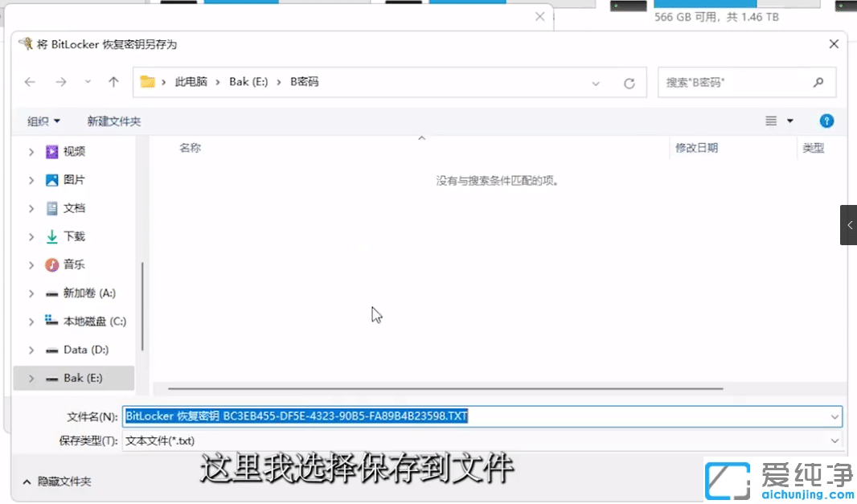
Task: Select 图片 in the navigation pane
Action: (x=74, y=180)
